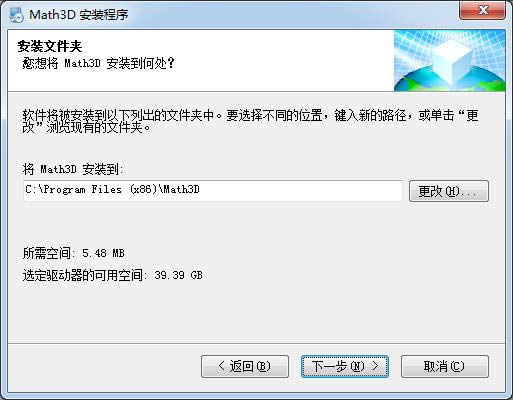Click the 您想将 Math3D 安装到何处? subtitle
513x400 pixels.
coord(98,63)
